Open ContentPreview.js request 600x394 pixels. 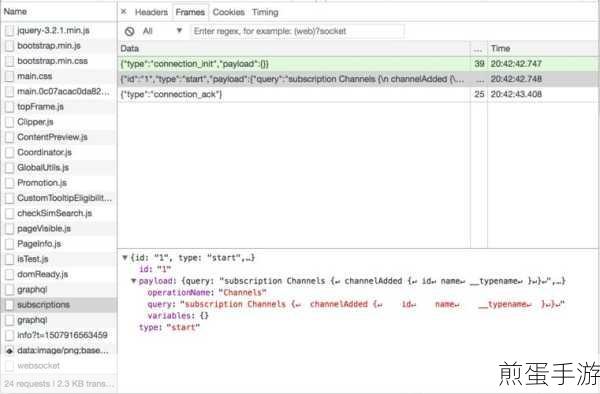pos(59,137)
